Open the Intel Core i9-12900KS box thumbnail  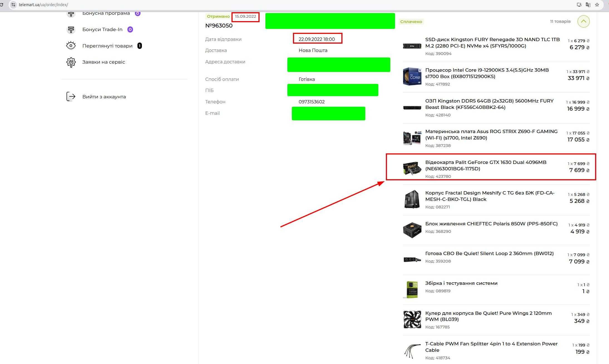412,76
